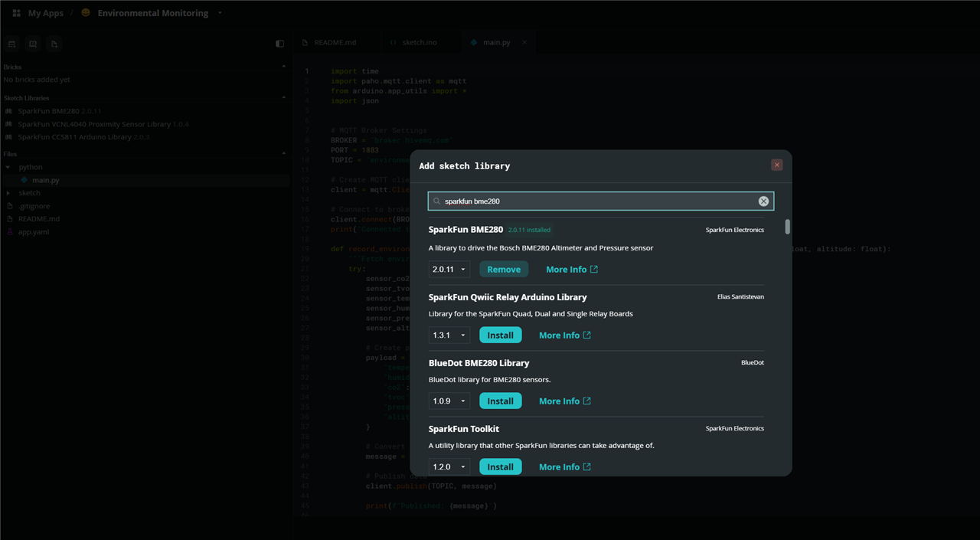This screenshot has width=980, height=540.
Task: Close the main.py editor tab
Action: pos(524,42)
